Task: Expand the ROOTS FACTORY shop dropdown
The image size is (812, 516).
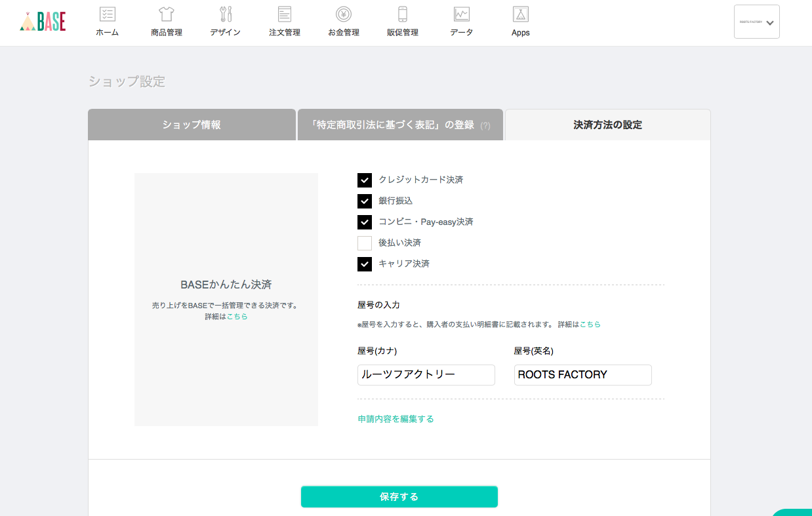Action: pyautogui.click(x=756, y=22)
